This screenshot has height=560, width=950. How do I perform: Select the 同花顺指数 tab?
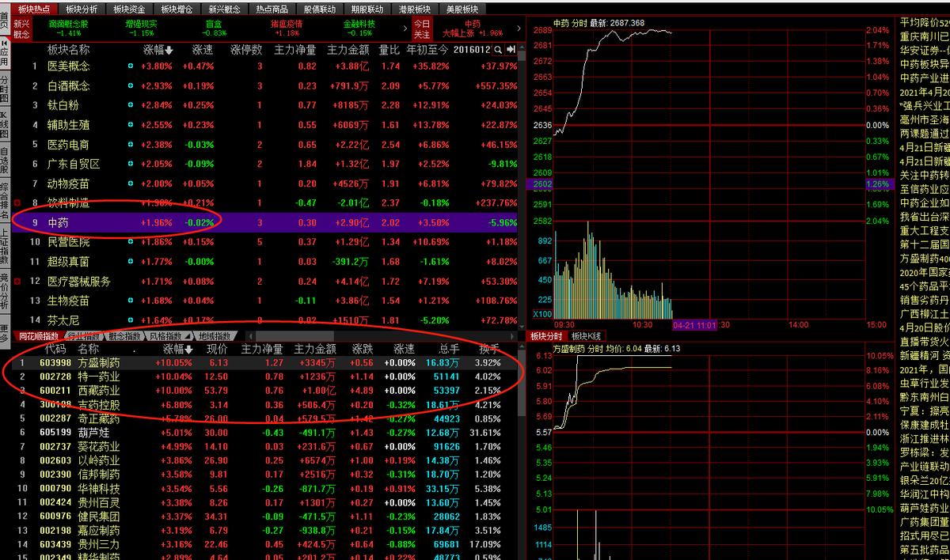coord(38,336)
